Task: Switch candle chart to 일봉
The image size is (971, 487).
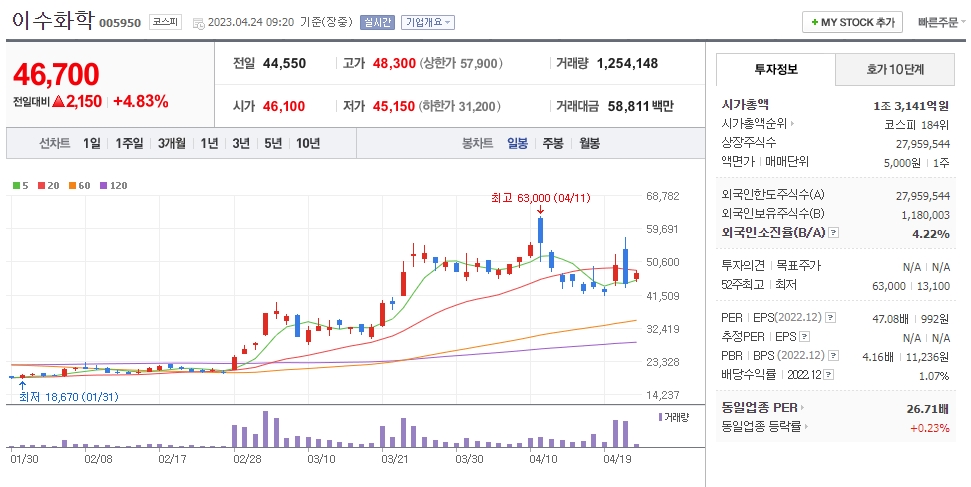Action: pos(517,143)
